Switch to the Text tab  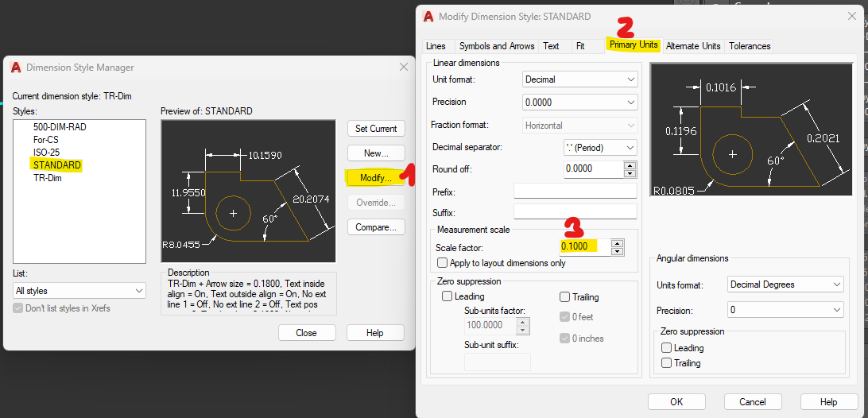(x=551, y=46)
